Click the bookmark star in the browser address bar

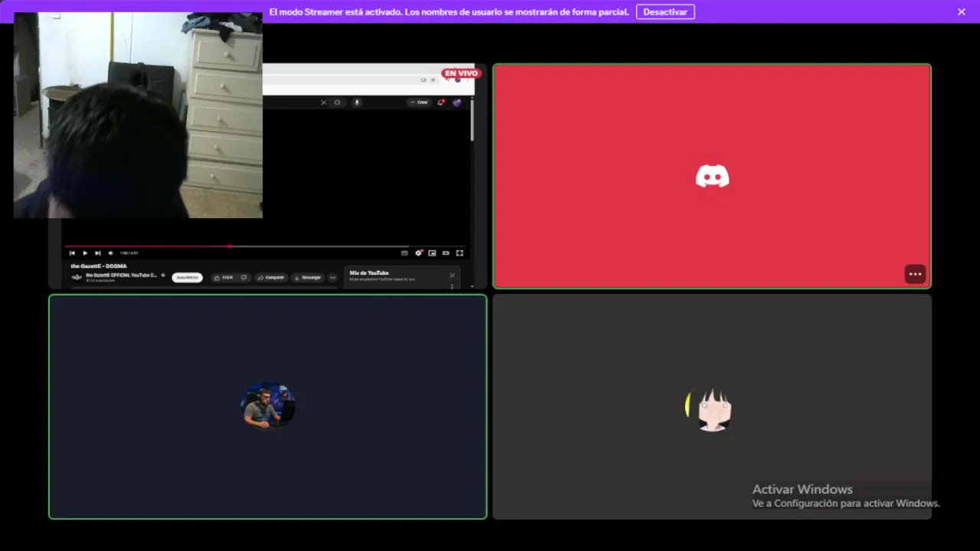tap(433, 80)
